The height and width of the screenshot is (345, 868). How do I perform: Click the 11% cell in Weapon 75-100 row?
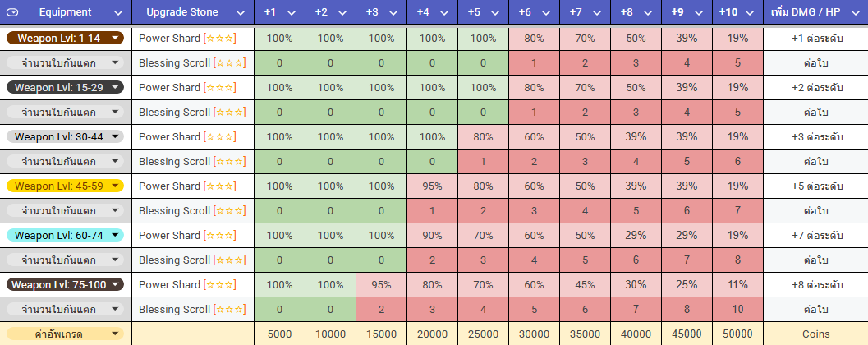click(737, 285)
